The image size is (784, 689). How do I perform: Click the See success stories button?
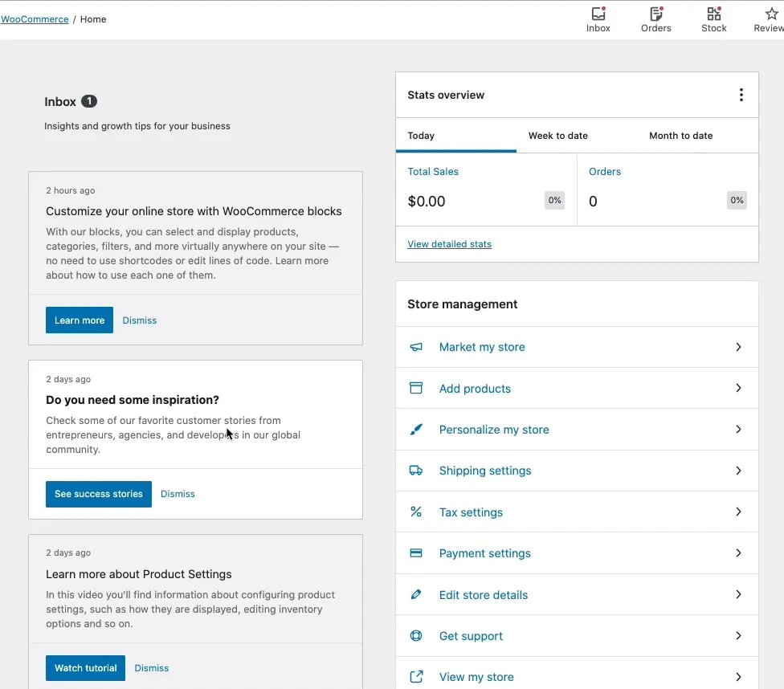[98, 493]
